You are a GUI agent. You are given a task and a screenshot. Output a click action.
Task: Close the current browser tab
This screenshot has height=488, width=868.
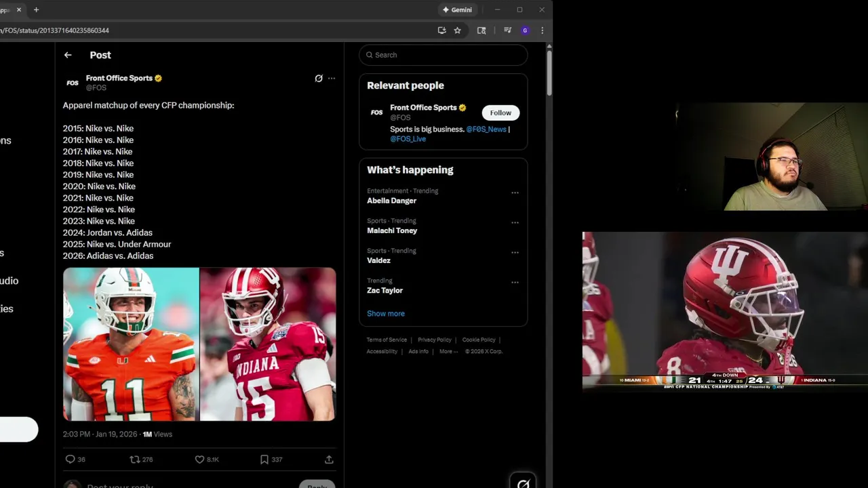tap(19, 9)
